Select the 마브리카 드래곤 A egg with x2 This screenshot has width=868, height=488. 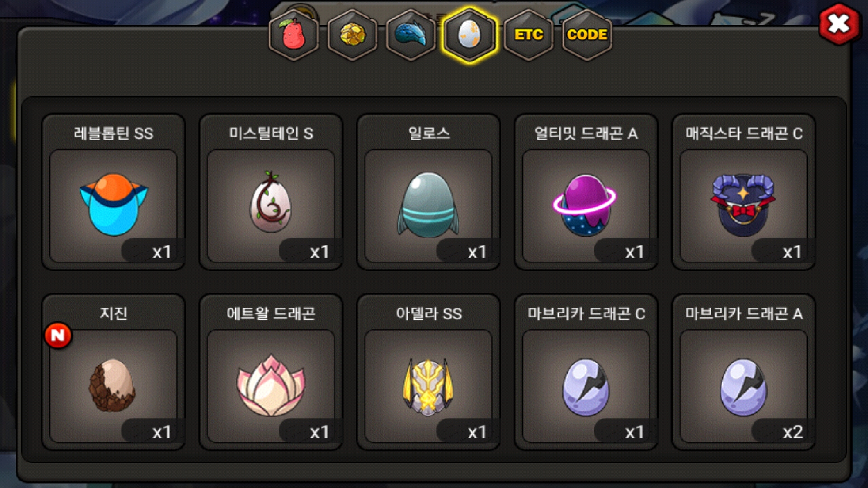click(744, 386)
